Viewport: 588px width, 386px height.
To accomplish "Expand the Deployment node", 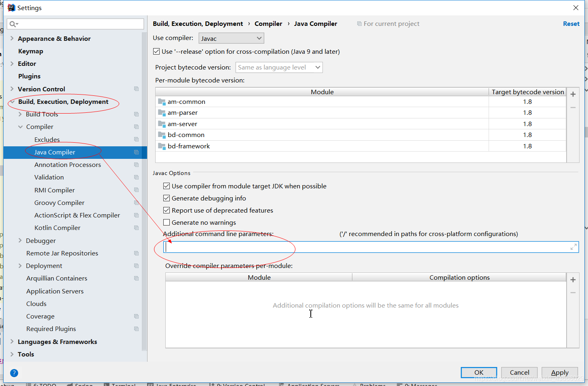I will [x=20, y=266].
